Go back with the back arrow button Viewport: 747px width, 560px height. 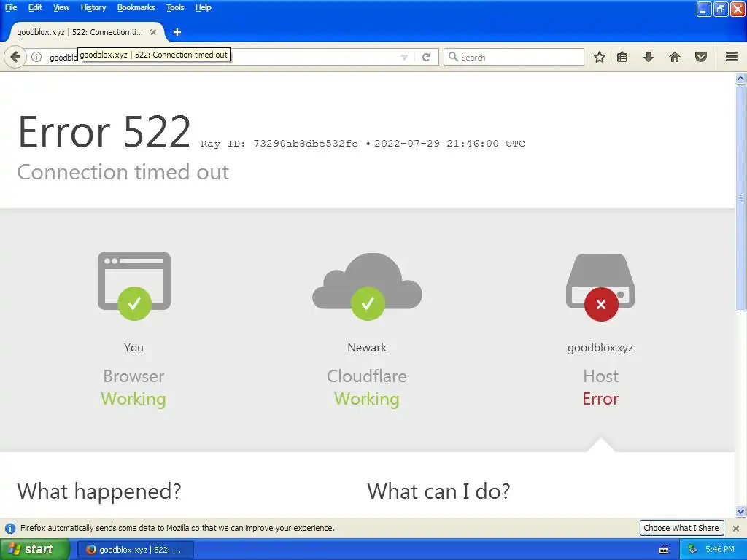[15, 57]
